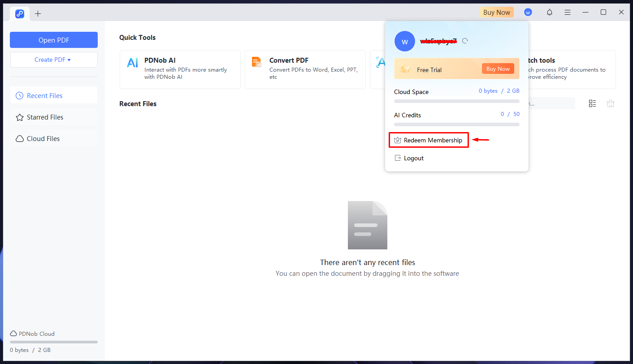This screenshot has width=633, height=364.
Task: Select Redeem Membership in the account menu
Action: pos(429,140)
